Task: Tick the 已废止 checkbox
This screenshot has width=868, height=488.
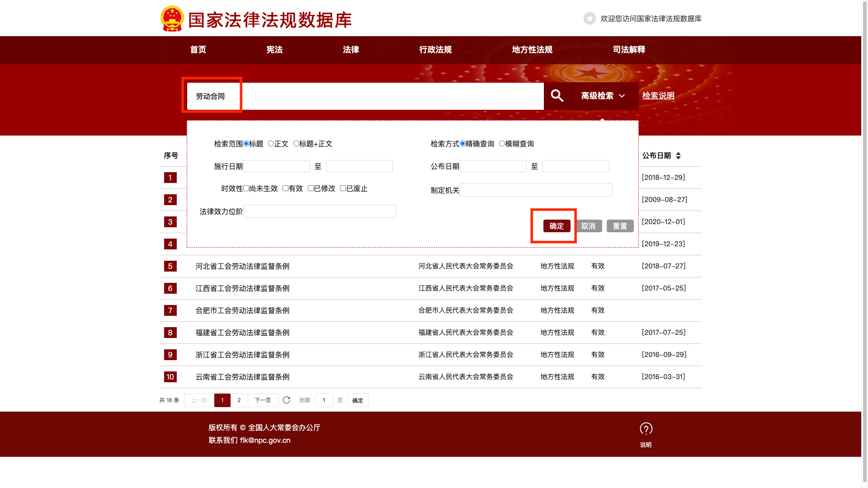Action: tap(343, 188)
